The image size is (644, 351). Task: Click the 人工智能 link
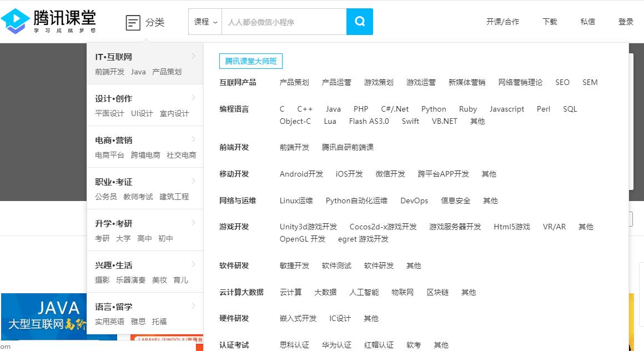(x=364, y=292)
